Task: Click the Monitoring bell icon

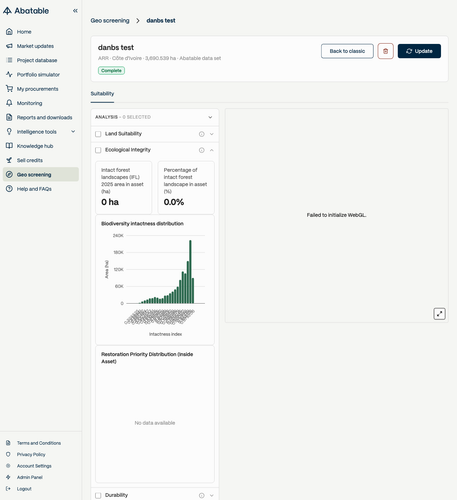Action: tap(9, 103)
